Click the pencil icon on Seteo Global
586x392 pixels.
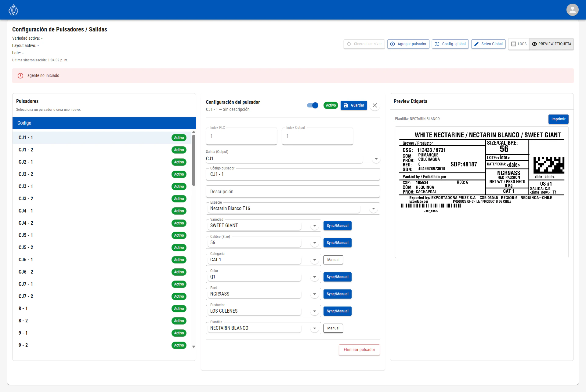(x=476, y=44)
